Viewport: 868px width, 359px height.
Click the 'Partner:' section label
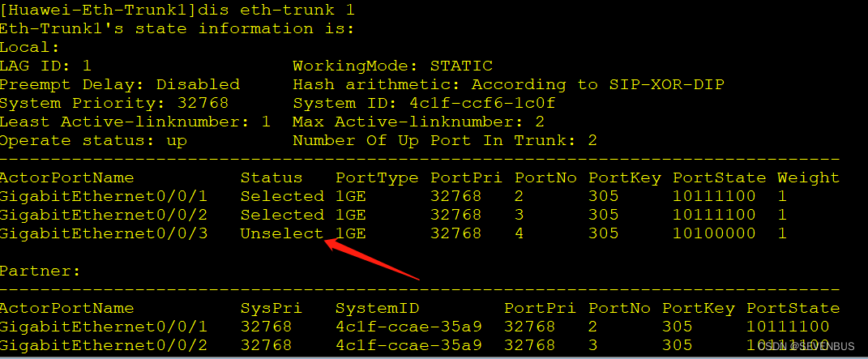[x=41, y=271]
